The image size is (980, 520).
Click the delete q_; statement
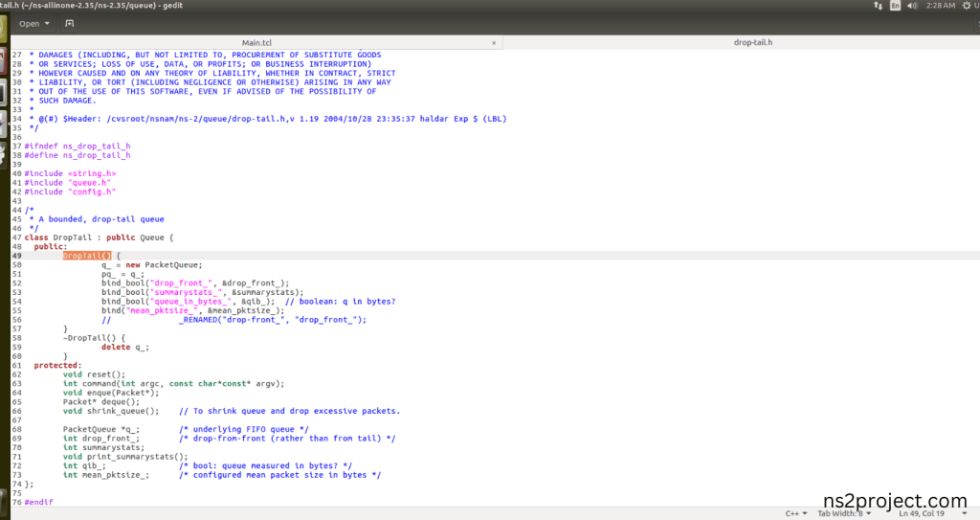125,348
